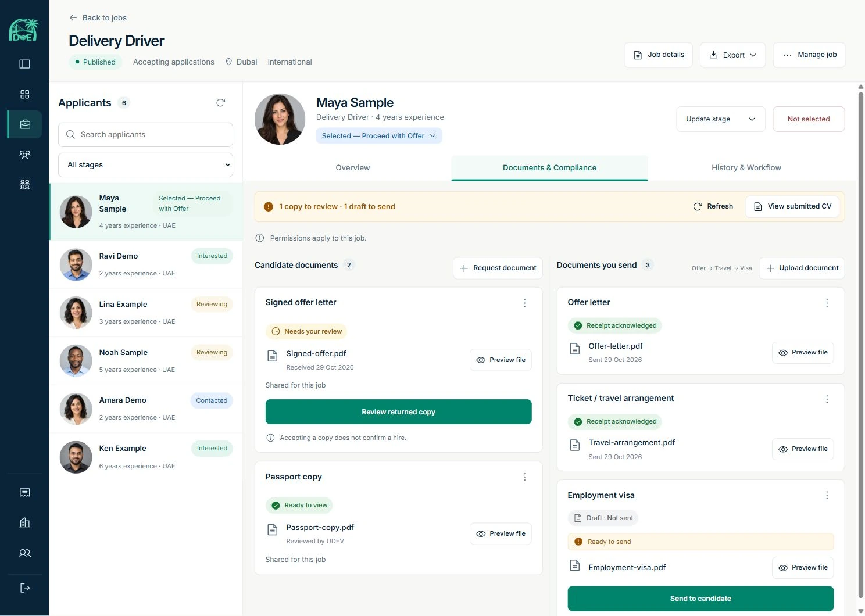Image resolution: width=865 pixels, height=616 pixels.
Task: Open Passport copy options menu
Action: click(x=524, y=477)
